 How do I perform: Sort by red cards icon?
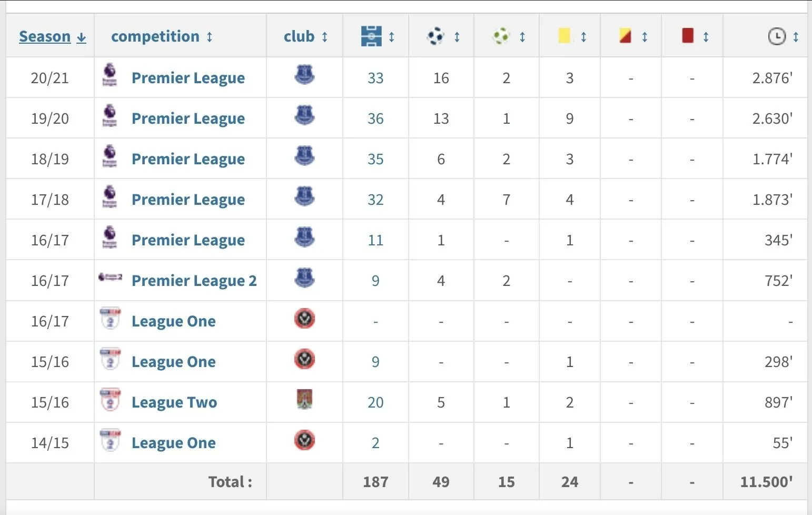[687, 36]
